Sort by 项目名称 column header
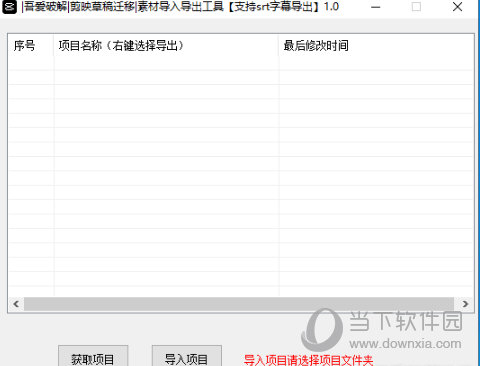This screenshot has width=480, height=366. pos(166,46)
